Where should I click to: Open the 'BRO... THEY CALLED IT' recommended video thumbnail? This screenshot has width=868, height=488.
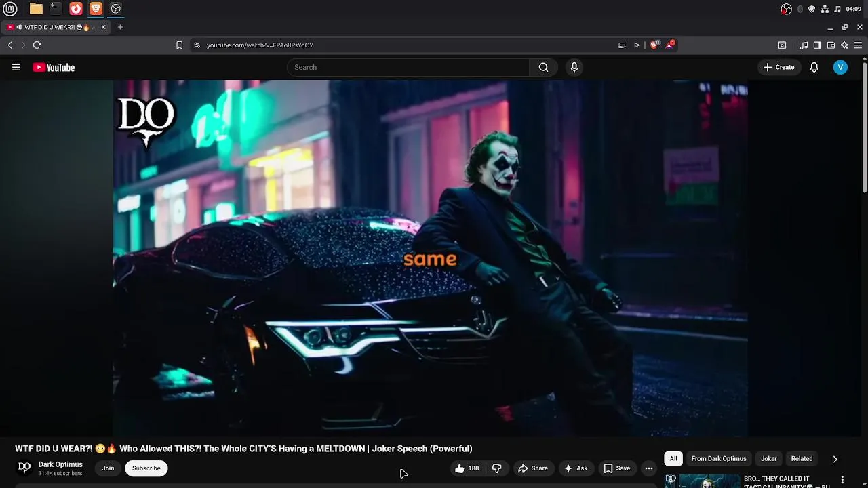[703, 481]
